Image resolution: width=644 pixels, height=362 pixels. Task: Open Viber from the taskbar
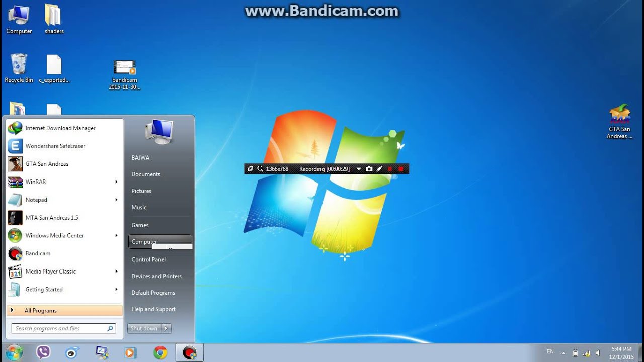click(43, 352)
